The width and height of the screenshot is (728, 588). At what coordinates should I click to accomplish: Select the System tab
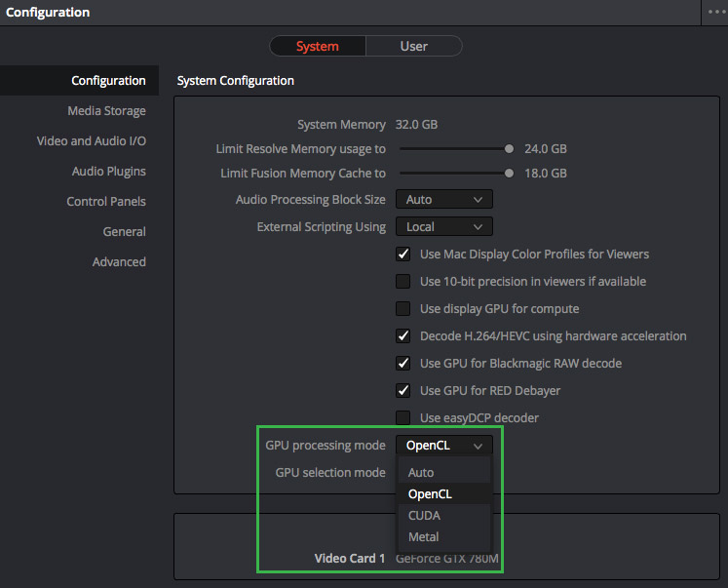click(318, 46)
